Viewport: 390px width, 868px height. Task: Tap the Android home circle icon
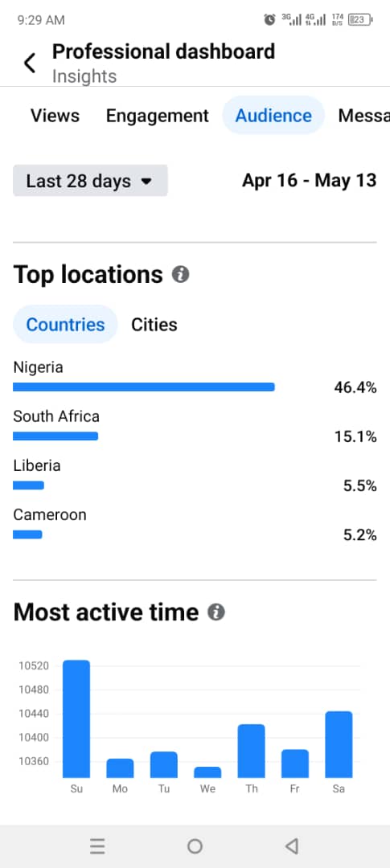(x=195, y=845)
